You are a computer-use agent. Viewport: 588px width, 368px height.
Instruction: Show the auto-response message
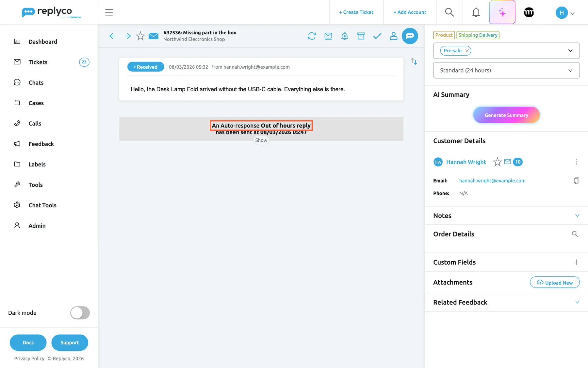click(261, 140)
